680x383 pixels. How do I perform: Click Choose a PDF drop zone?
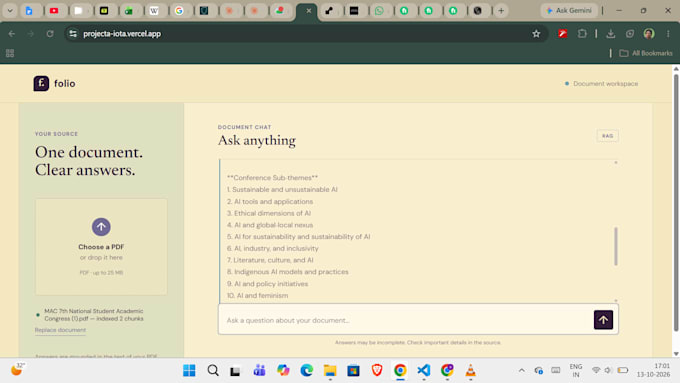point(101,247)
